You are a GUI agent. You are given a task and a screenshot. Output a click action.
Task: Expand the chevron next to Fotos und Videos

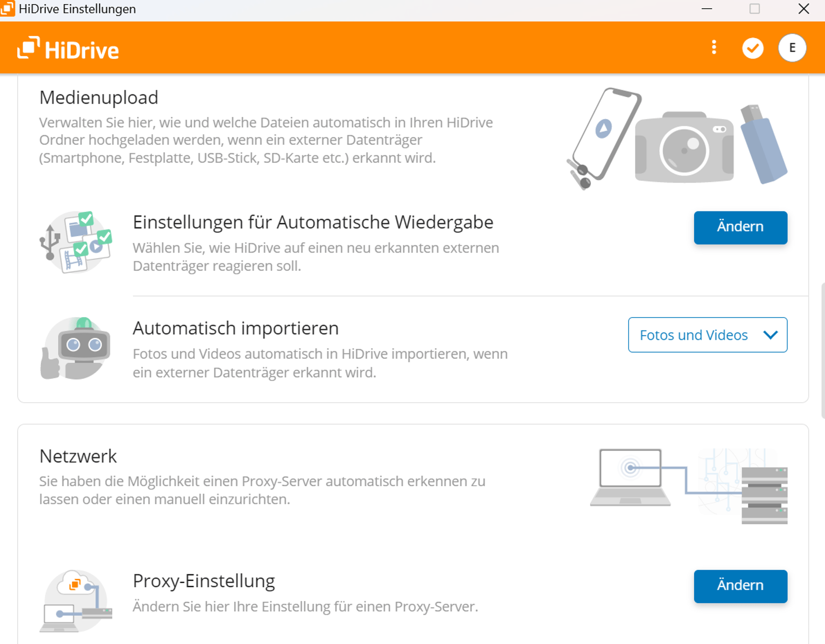click(x=771, y=335)
